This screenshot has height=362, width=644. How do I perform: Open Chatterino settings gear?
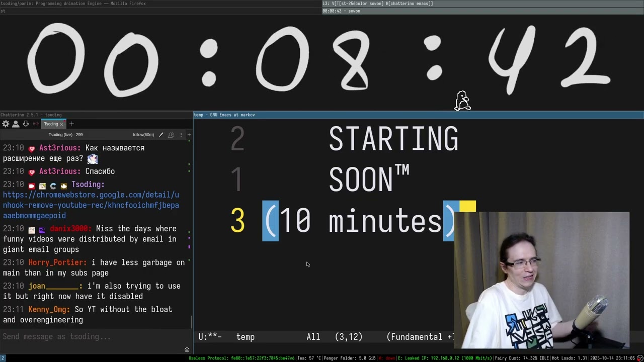click(6, 124)
